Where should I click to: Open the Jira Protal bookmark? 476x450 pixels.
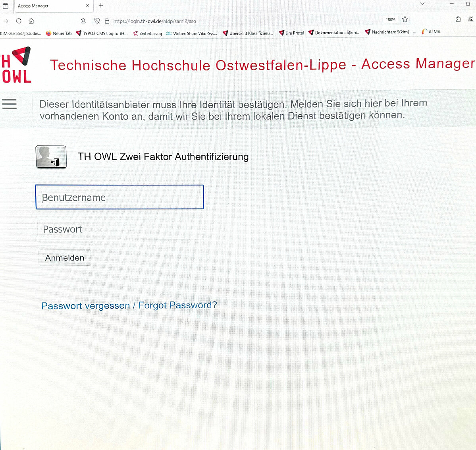pyautogui.click(x=291, y=33)
